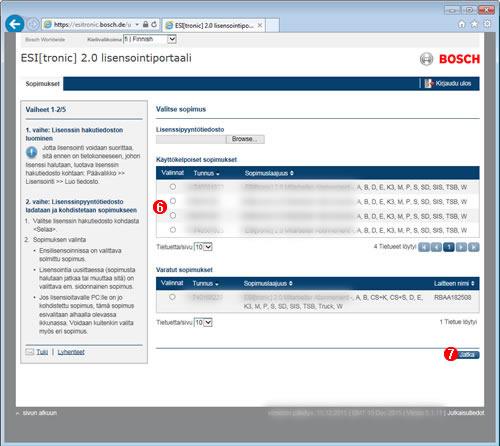Click the envelope icon beside Tuki
Screen dimensions: 500x446
[30, 352]
